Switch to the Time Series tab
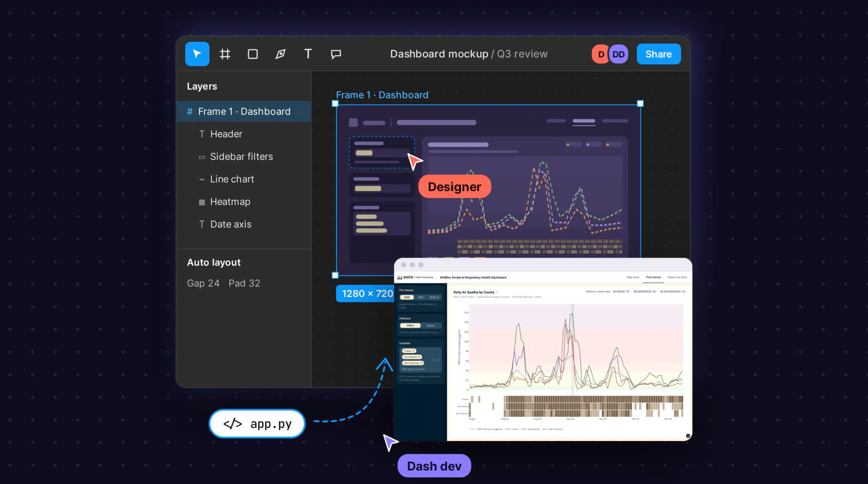This screenshot has width=868, height=484. pyautogui.click(x=653, y=277)
